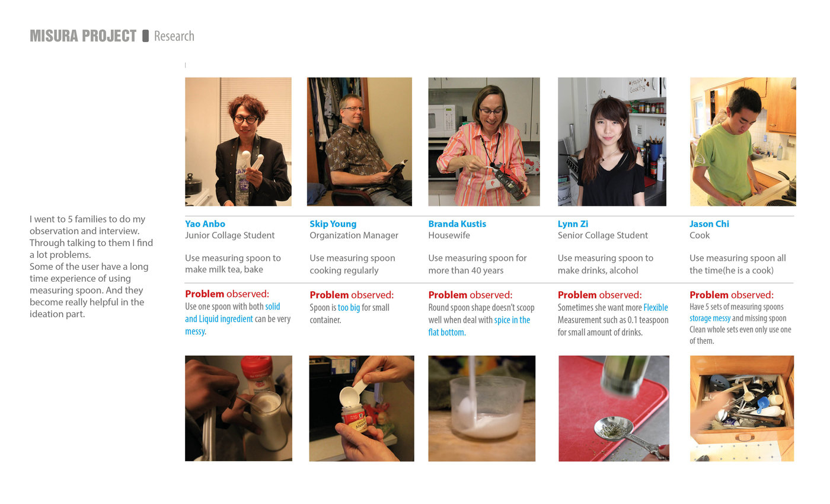Click the Jason Chi name link
The height and width of the screenshot is (504, 830).
pyautogui.click(x=709, y=224)
